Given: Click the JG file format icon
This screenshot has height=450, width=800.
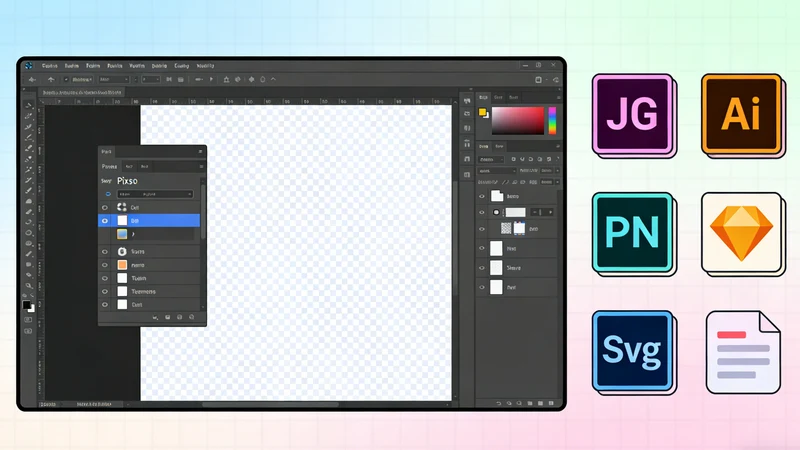Looking at the screenshot, I should pyautogui.click(x=633, y=114).
